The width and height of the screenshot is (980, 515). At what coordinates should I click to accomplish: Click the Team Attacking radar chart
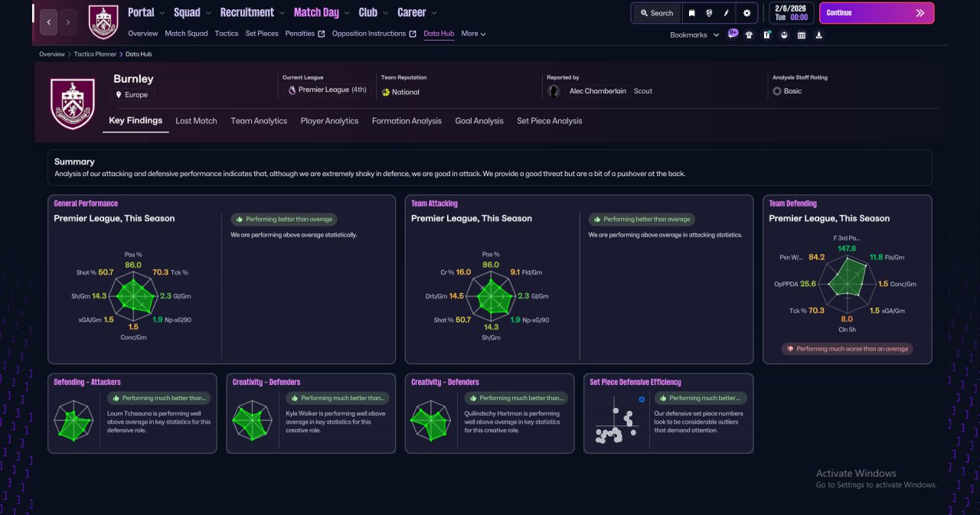492,296
